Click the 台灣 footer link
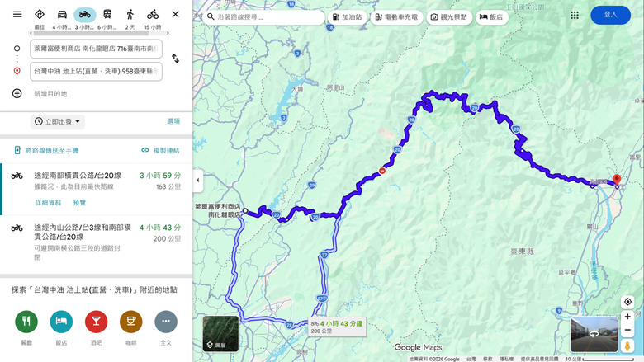Image resolution: width=644 pixels, height=362 pixels. click(x=471, y=360)
